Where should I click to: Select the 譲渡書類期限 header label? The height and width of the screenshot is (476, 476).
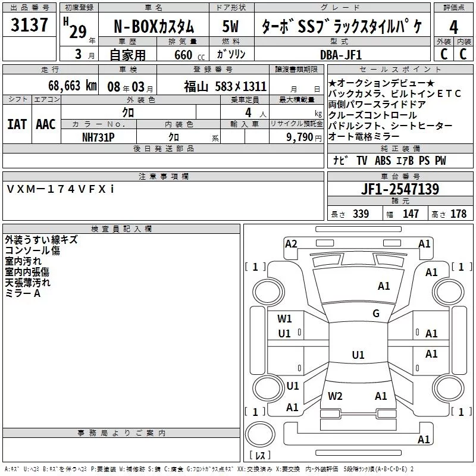click(x=296, y=69)
